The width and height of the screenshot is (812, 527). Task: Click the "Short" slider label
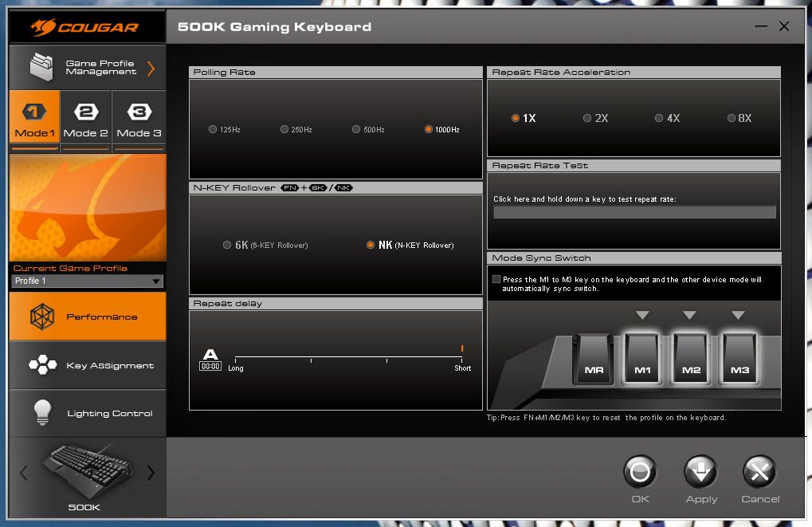tap(462, 368)
